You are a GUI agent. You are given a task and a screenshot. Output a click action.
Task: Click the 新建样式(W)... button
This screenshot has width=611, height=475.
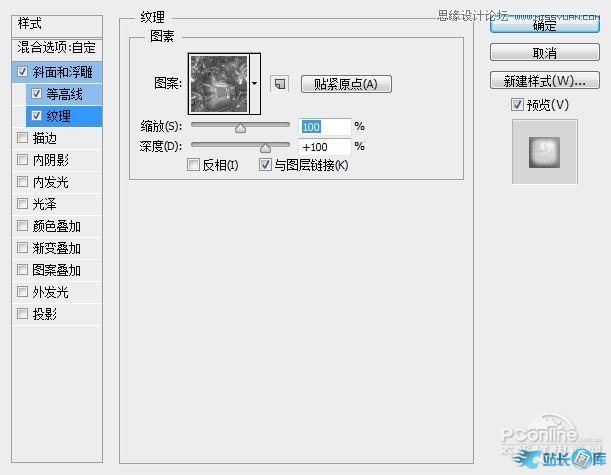point(544,81)
